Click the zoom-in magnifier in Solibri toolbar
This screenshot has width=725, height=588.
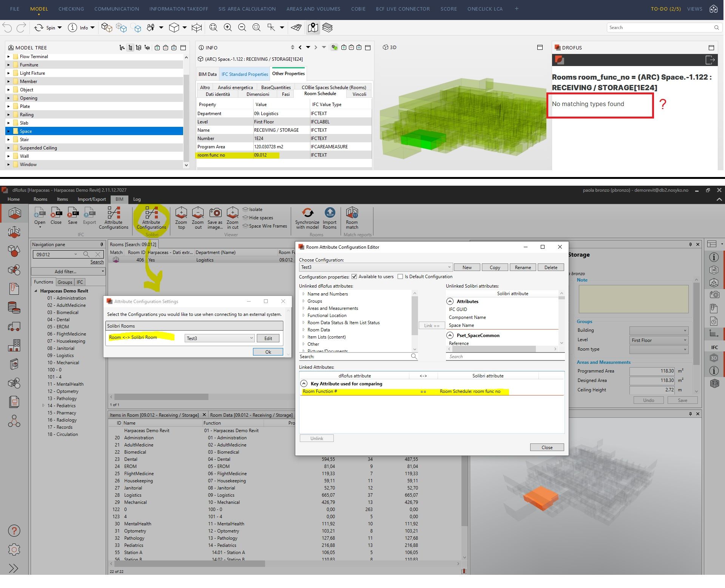(x=228, y=28)
